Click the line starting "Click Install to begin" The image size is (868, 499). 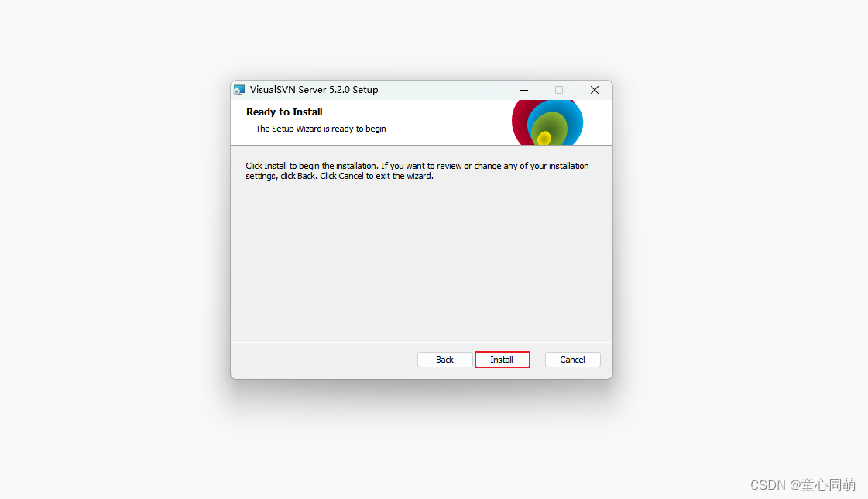(417, 166)
